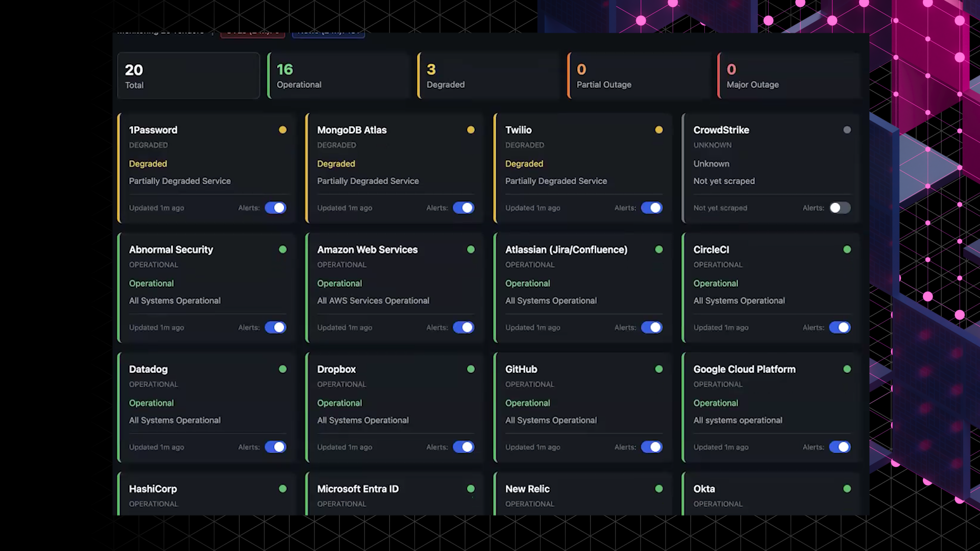Select the 0 Partial Outage summary card
Image resolution: width=980 pixels, height=551 pixels.
point(639,76)
